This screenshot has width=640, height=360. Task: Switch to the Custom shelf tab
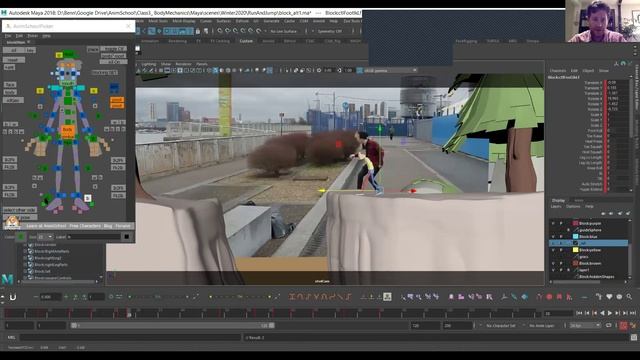pos(246,41)
